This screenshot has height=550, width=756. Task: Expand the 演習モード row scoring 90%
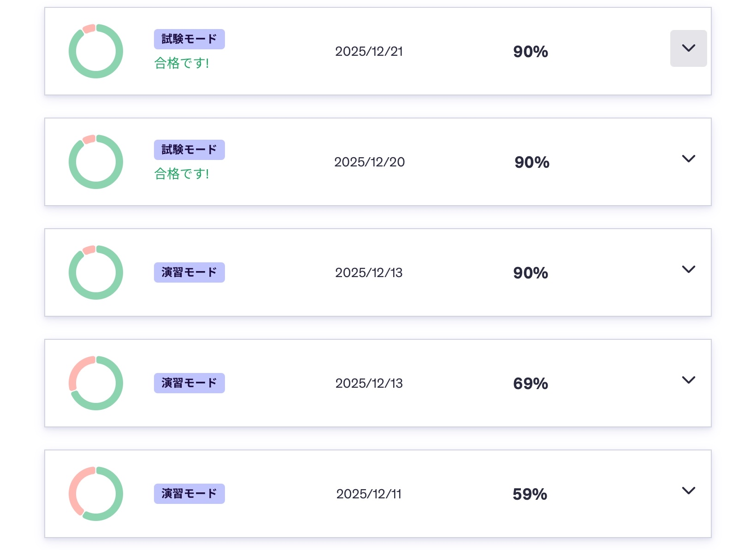[688, 270]
